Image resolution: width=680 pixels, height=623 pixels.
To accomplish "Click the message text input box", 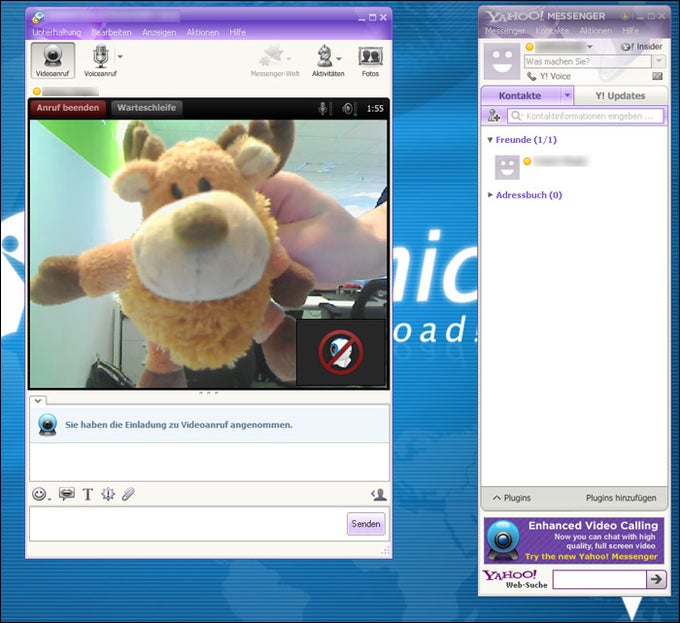I will [x=188, y=524].
